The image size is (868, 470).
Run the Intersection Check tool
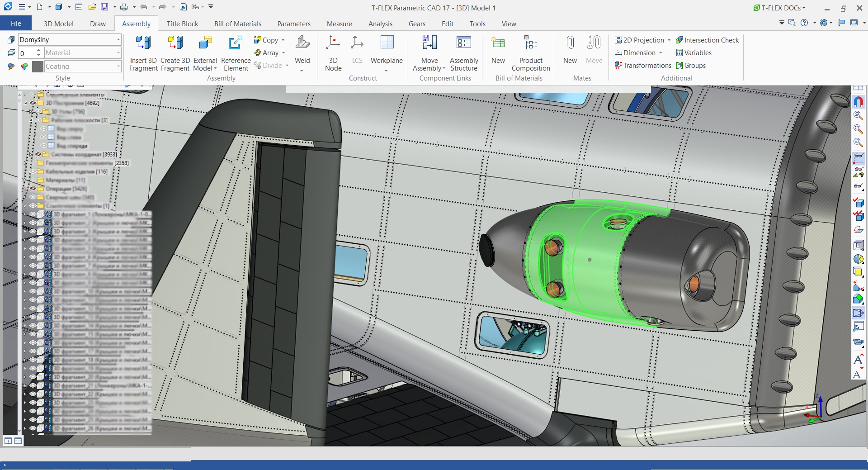[x=708, y=40]
